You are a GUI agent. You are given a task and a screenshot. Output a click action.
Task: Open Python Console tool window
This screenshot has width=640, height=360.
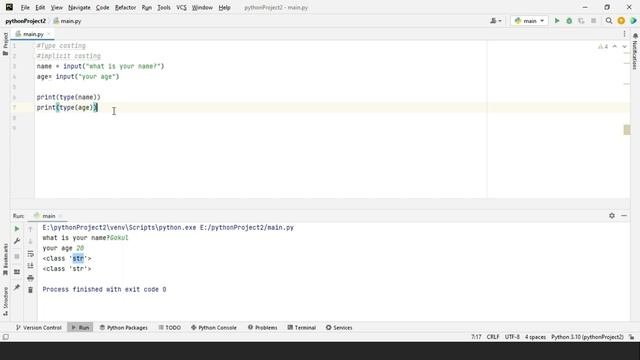[213, 327]
